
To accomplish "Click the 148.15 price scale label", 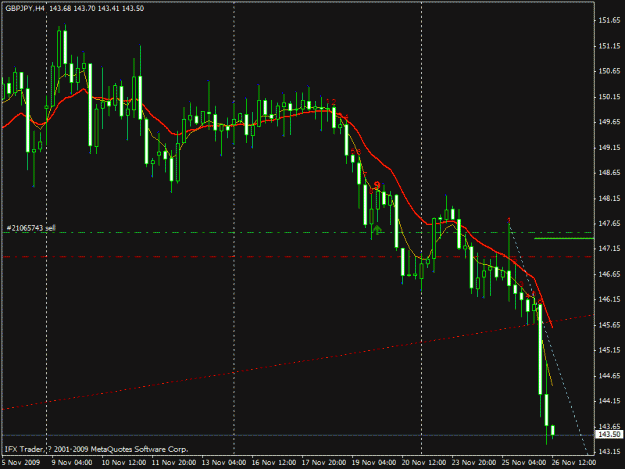I will (x=609, y=198).
